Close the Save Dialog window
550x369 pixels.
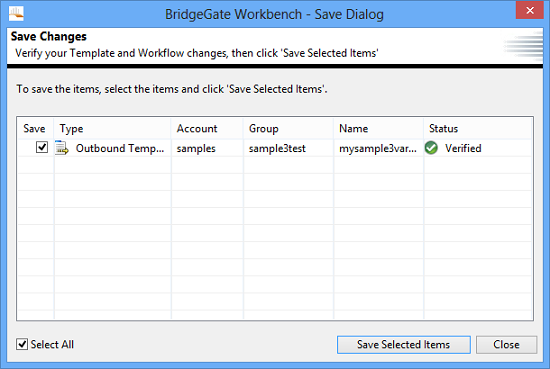point(530,10)
